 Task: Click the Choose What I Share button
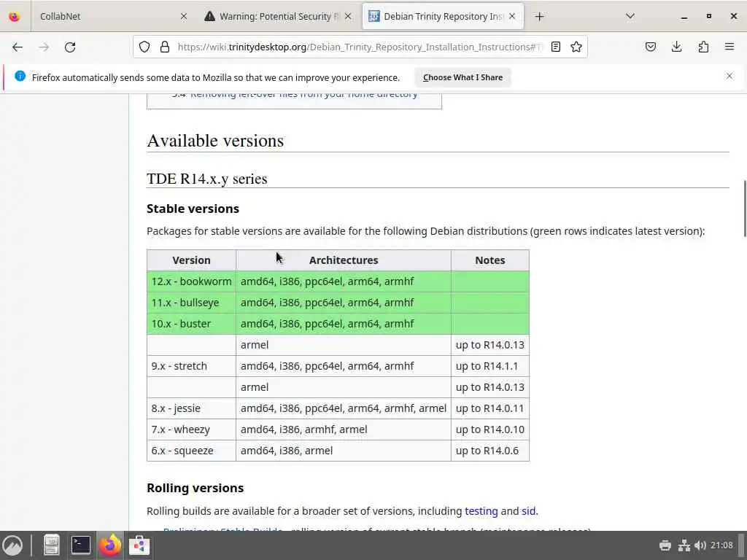462,77
